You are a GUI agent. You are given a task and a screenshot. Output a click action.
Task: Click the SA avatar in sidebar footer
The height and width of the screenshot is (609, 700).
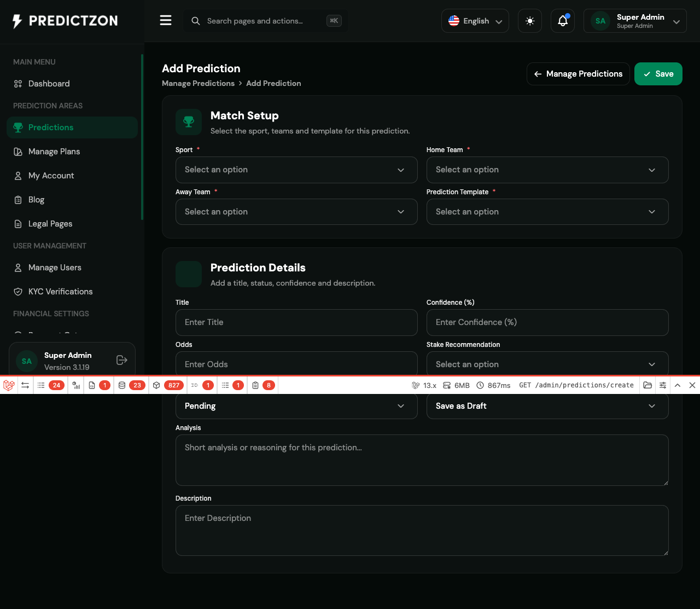27,361
